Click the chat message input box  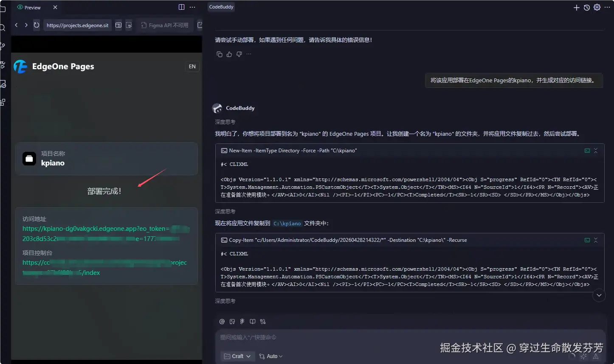410,338
